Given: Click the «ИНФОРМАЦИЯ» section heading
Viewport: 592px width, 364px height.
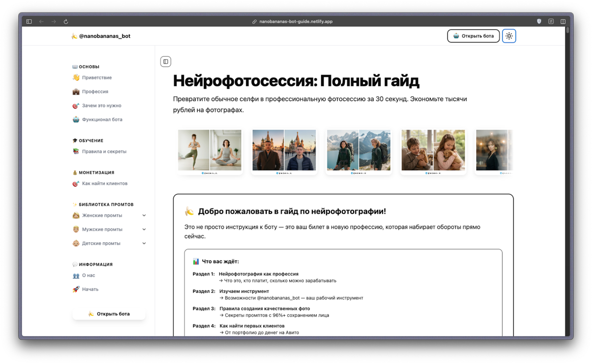Looking at the screenshot, I should point(96,264).
